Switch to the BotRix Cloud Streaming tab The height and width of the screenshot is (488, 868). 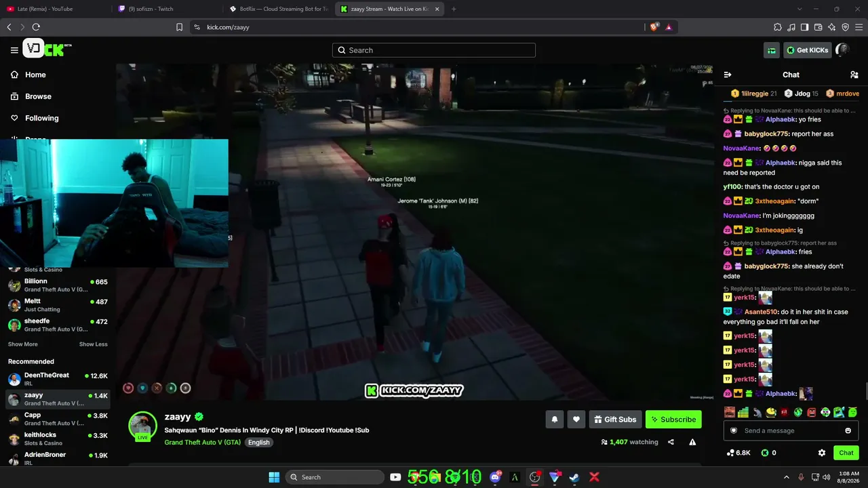point(279,9)
